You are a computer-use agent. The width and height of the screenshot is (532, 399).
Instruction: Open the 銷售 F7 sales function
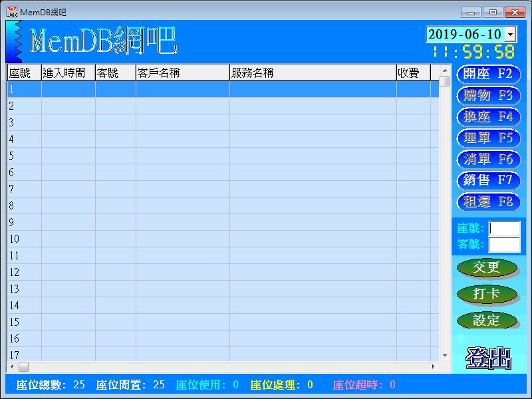pos(488,181)
